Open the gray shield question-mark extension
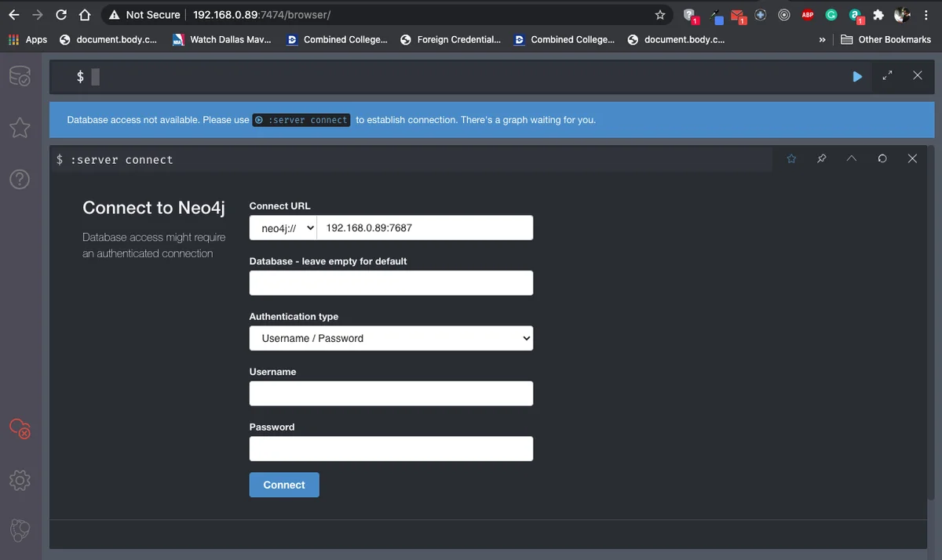Viewport: 942px width, 560px height. tap(689, 15)
